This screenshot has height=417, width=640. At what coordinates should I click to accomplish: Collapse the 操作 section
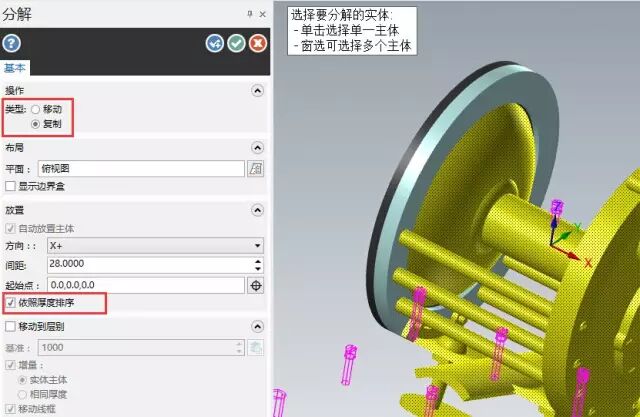(x=257, y=90)
